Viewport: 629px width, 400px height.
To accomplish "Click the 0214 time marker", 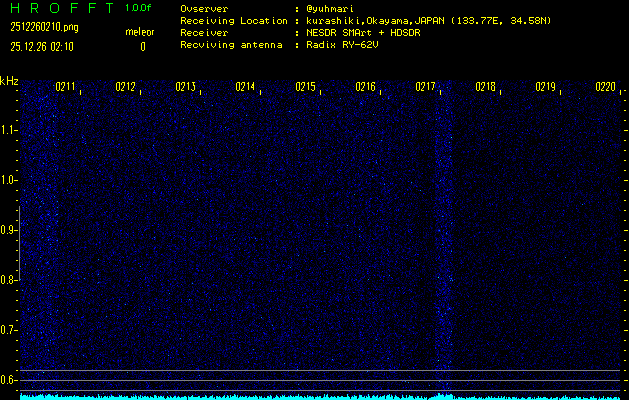I will click(x=246, y=87).
